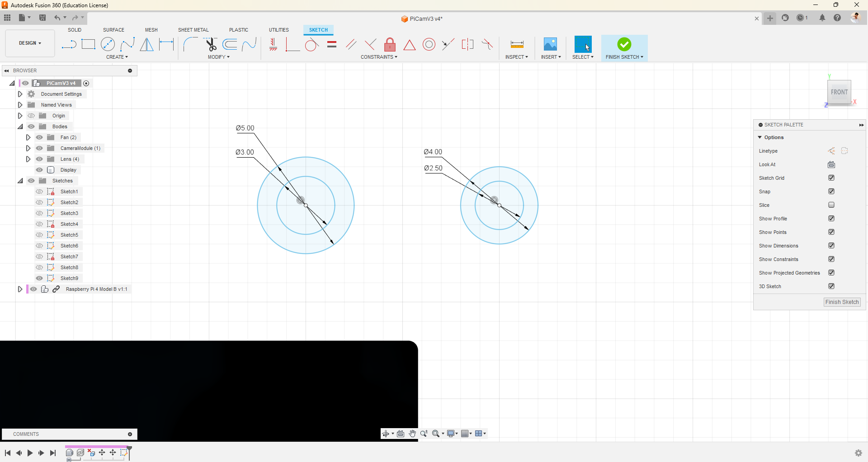
Task: Switch to the PLASTIC tab
Action: (239, 30)
